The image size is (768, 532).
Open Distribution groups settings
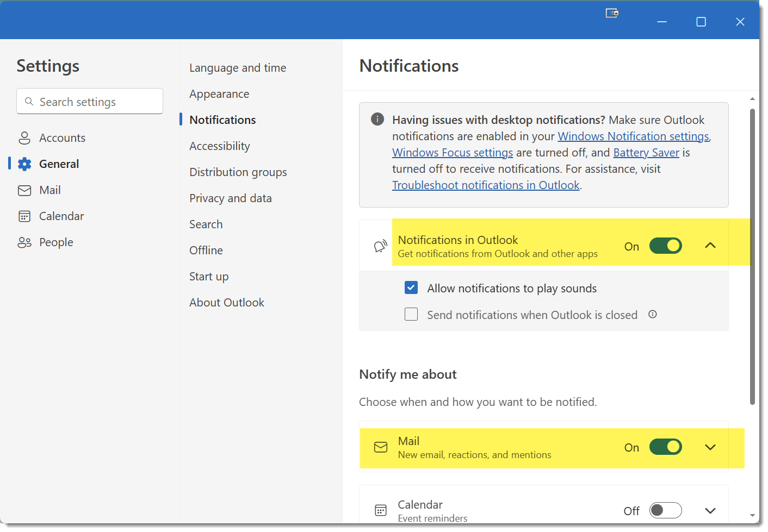point(238,172)
